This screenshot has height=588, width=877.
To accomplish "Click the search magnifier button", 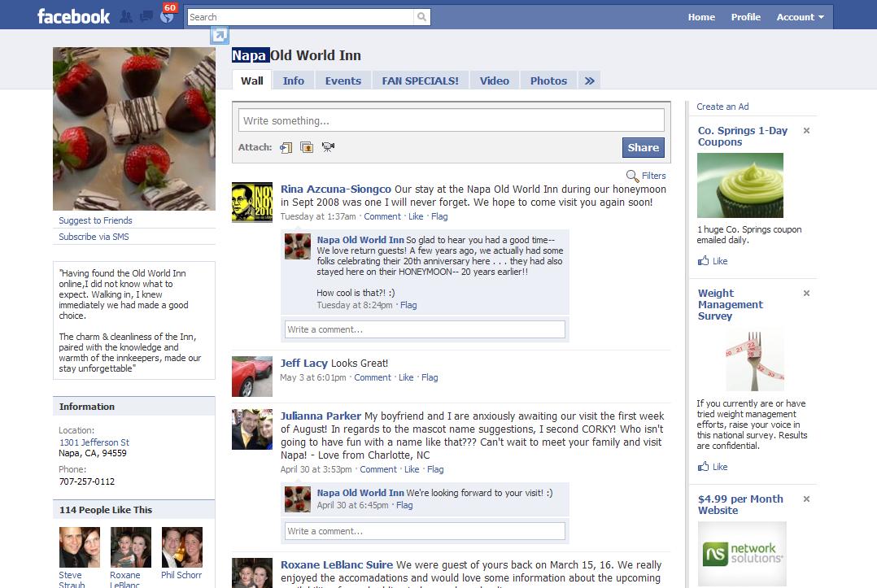I will click(421, 17).
